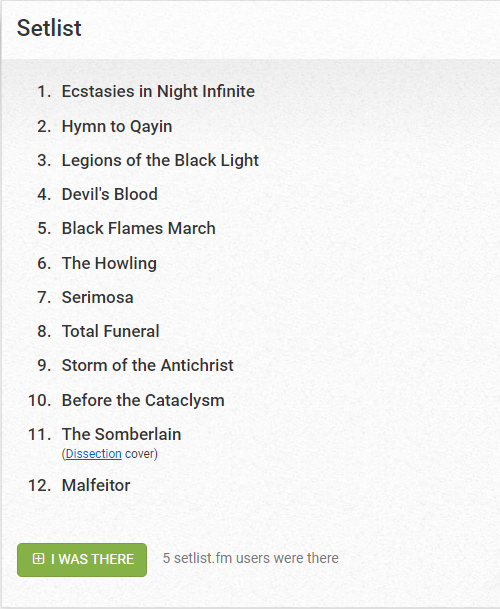Screen dimensions: 500x609
Task: Open song Ecstasies in Night Infinite
Action: point(158,92)
